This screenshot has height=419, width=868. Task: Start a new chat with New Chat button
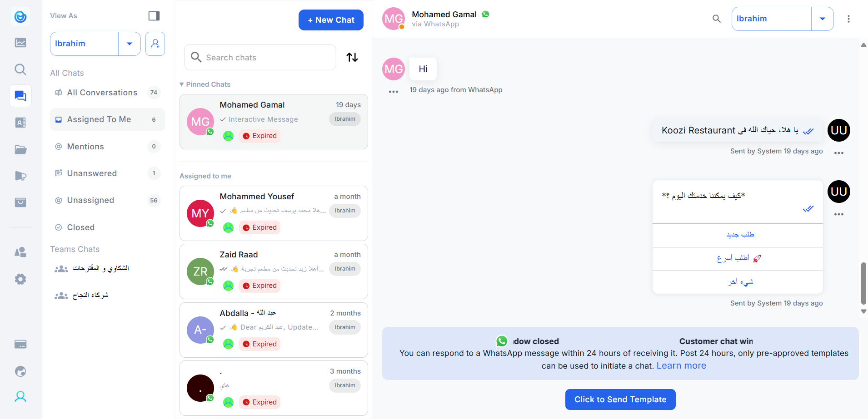coord(331,20)
